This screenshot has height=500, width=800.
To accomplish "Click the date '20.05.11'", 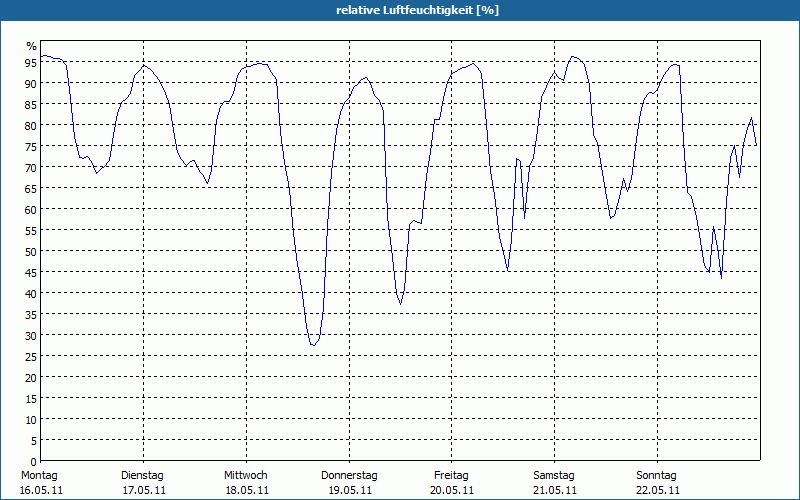I will tap(452, 490).
